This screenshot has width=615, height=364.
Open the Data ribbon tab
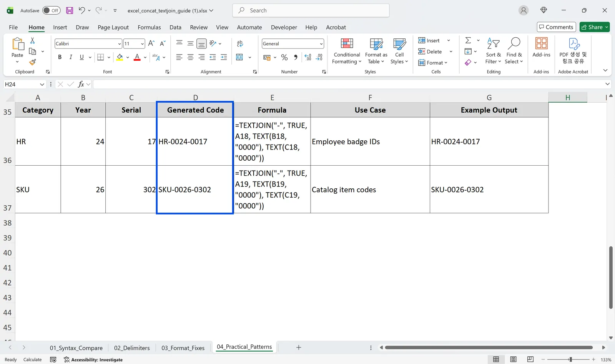point(175,27)
